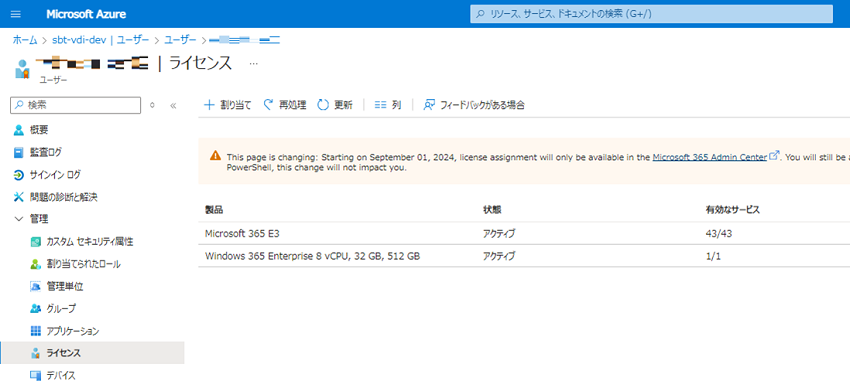Click the warning triangle icon in banner
This screenshot has width=850, height=388.
point(215,156)
